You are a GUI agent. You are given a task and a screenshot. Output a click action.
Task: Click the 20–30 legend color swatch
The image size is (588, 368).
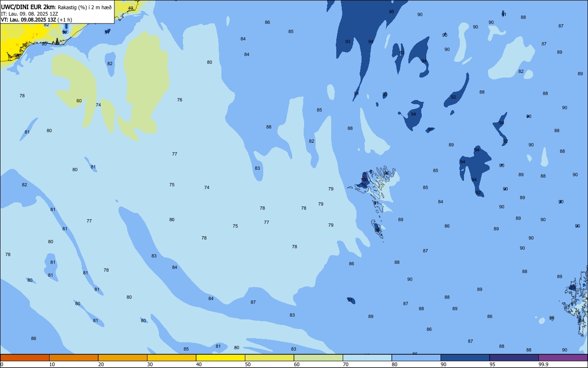click(x=123, y=357)
